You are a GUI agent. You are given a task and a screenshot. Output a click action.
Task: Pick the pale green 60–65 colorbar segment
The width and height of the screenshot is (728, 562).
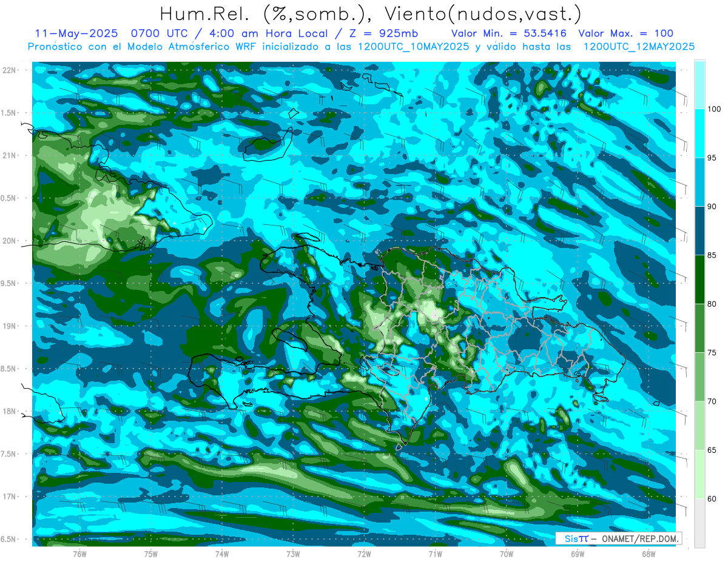click(x=699, y=474)
